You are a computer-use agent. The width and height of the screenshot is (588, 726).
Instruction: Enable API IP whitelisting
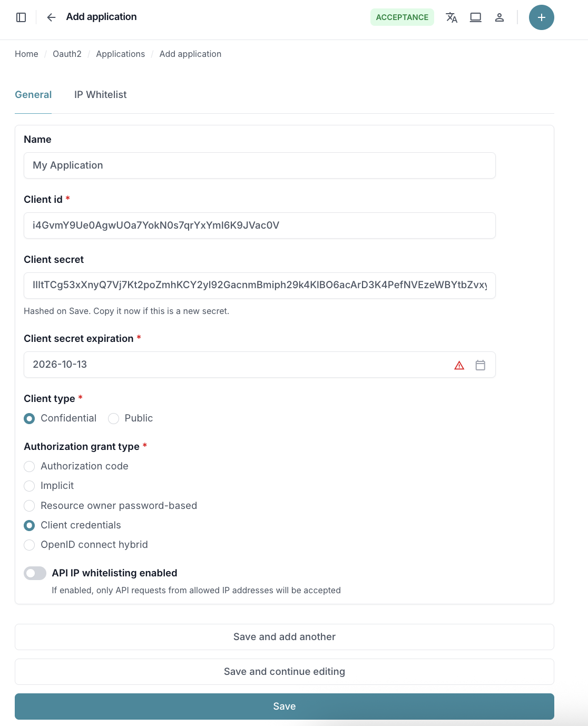(35, 573)
